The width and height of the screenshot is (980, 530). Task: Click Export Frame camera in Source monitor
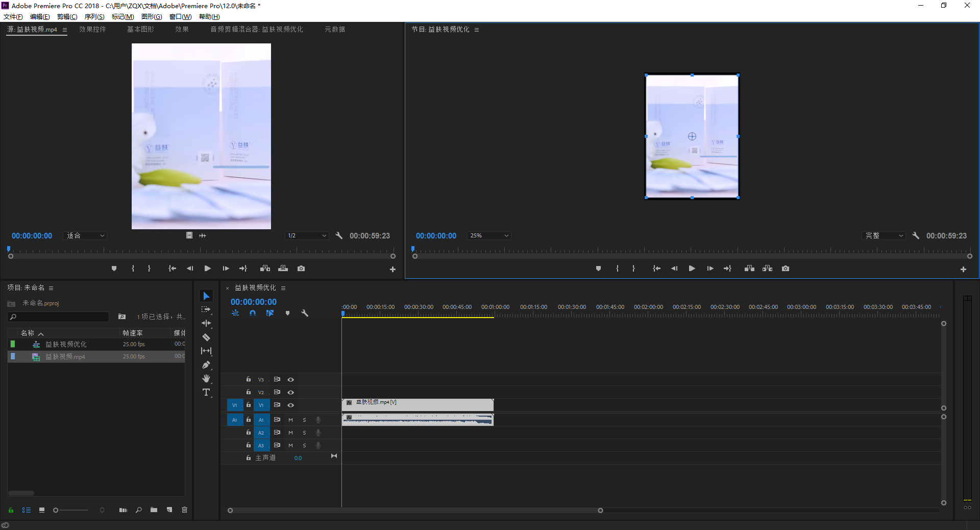pos(301,269)
